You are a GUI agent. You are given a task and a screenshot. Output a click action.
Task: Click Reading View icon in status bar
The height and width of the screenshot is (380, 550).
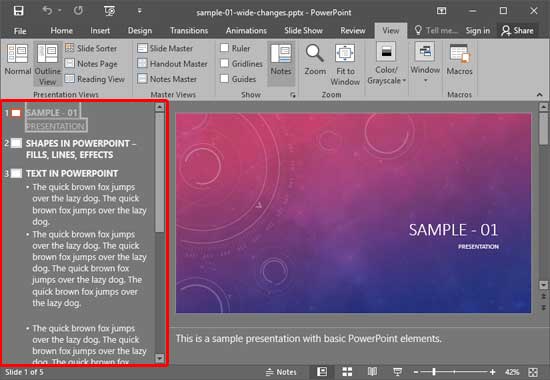click(372, 372)
